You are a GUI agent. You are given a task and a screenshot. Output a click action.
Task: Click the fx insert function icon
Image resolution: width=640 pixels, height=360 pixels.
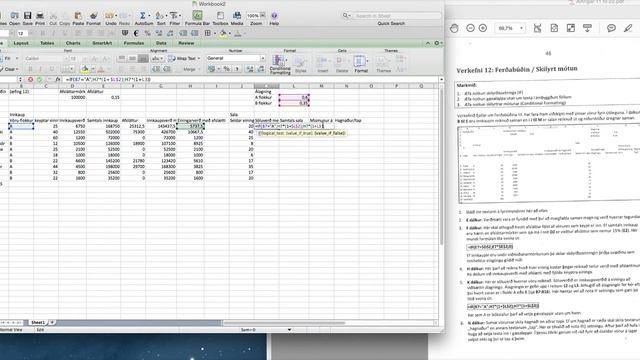58,79
